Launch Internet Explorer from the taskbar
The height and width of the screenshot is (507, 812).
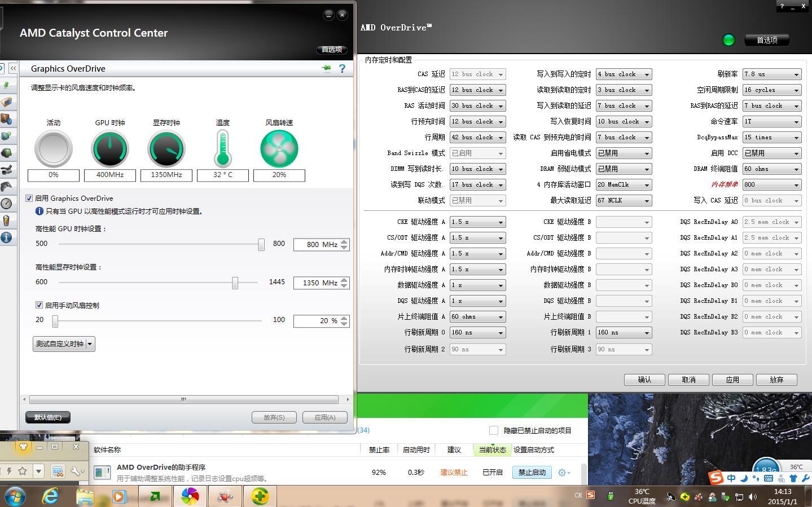pos(51,496)
